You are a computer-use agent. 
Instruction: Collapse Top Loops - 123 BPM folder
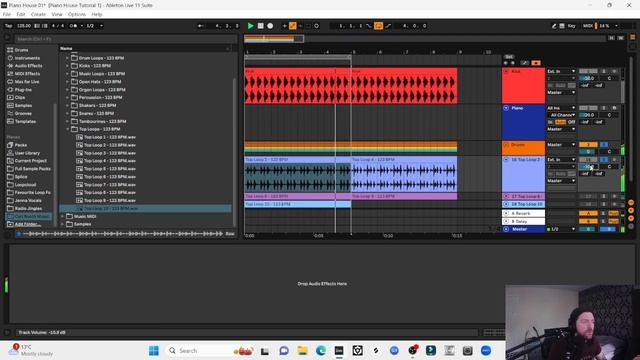[x=67, y=129]
